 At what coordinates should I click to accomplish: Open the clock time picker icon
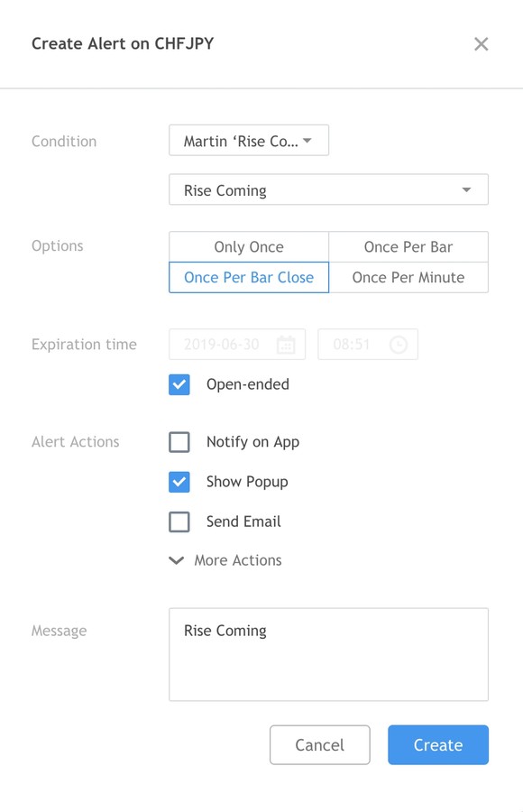coord(399,345)
